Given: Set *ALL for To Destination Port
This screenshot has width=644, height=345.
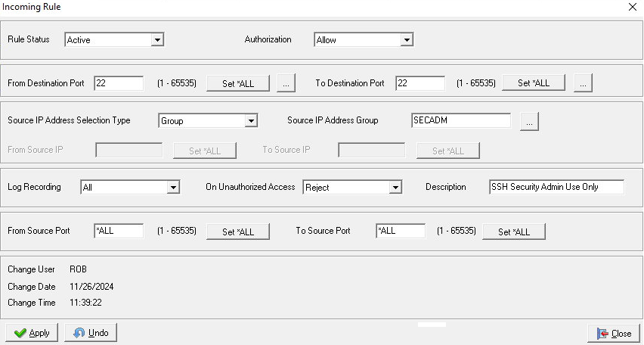Looking at the screenshot, I should click(x=534, y=84).
